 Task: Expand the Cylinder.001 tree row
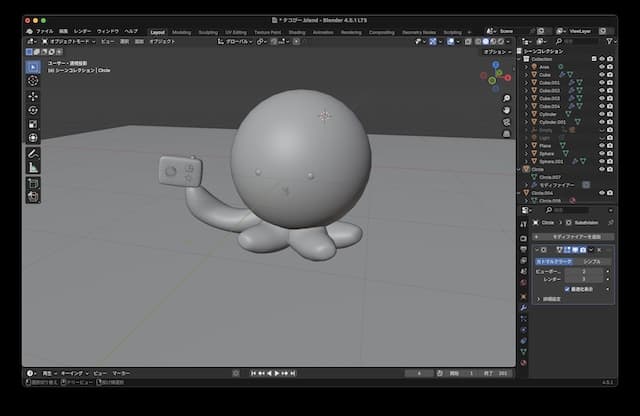pyautogui.click(x=527, y=122)
